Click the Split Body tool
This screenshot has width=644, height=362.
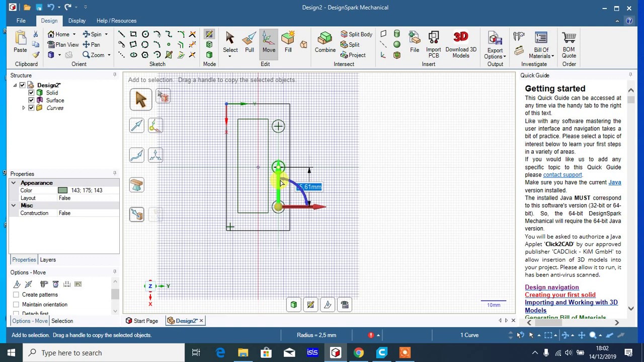[x=356, y=34]
